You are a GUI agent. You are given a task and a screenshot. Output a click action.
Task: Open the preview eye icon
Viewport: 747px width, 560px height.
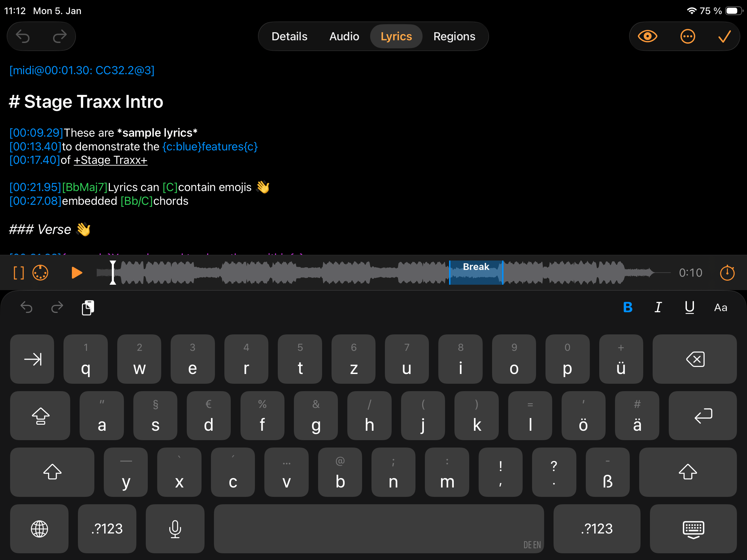[647, 36]
